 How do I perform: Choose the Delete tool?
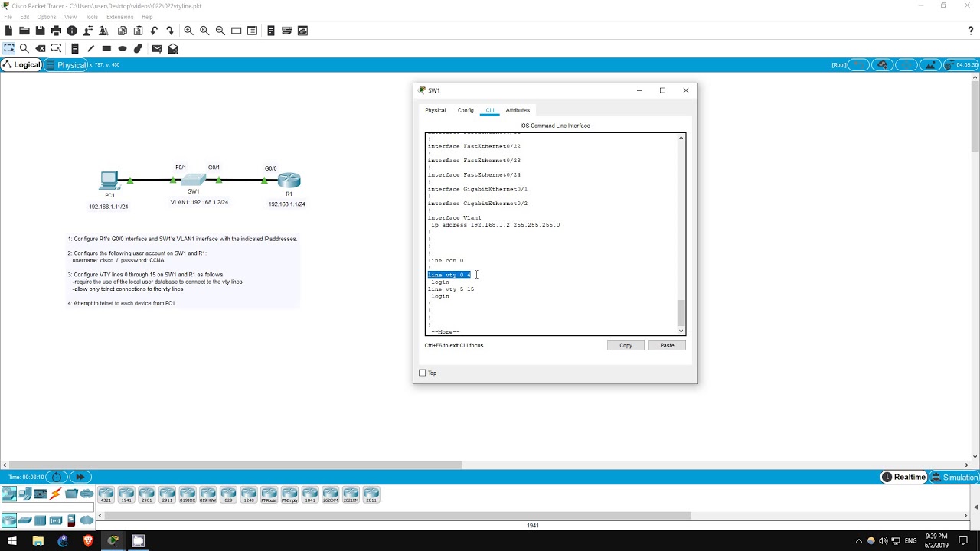(41, 48)
